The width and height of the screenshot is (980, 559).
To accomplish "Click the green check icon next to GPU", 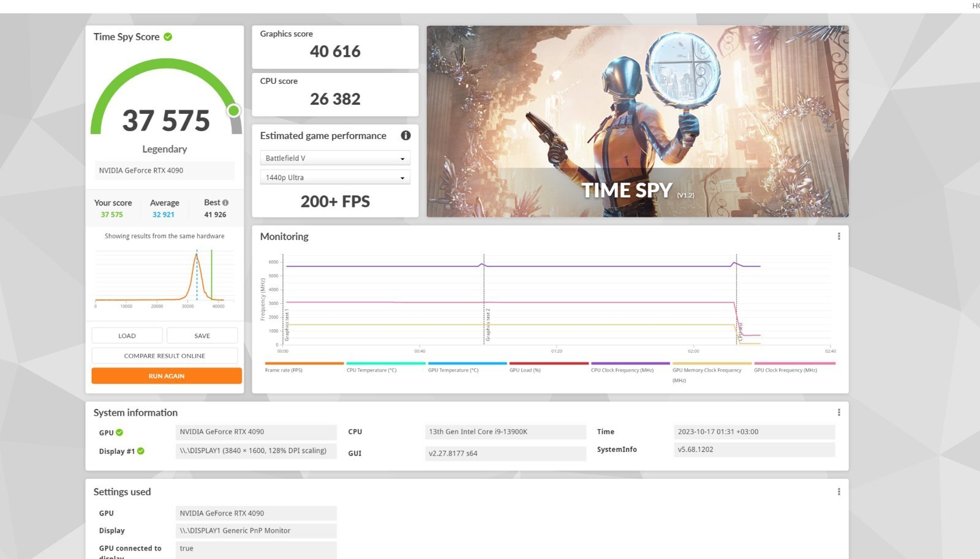I will [119, 432].
